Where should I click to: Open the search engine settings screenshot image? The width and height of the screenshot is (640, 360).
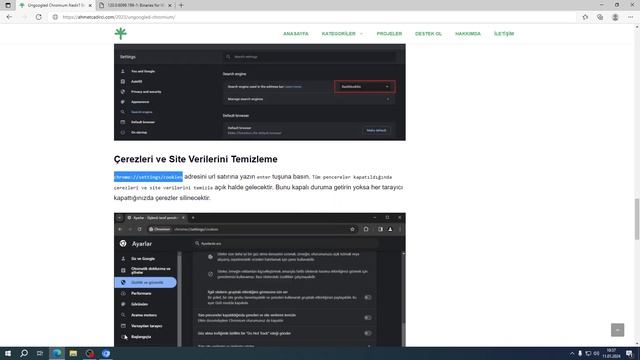tap(260, 92)
